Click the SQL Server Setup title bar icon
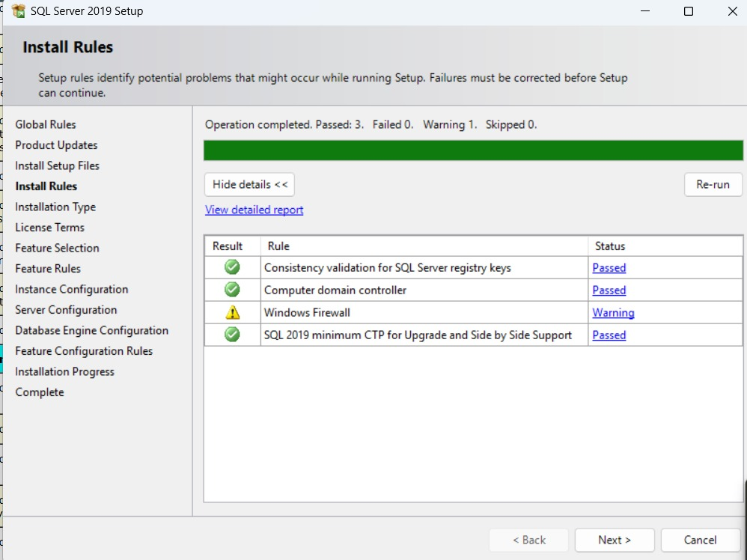This screenshot has height=560, width=747. (x=18, y=11)
